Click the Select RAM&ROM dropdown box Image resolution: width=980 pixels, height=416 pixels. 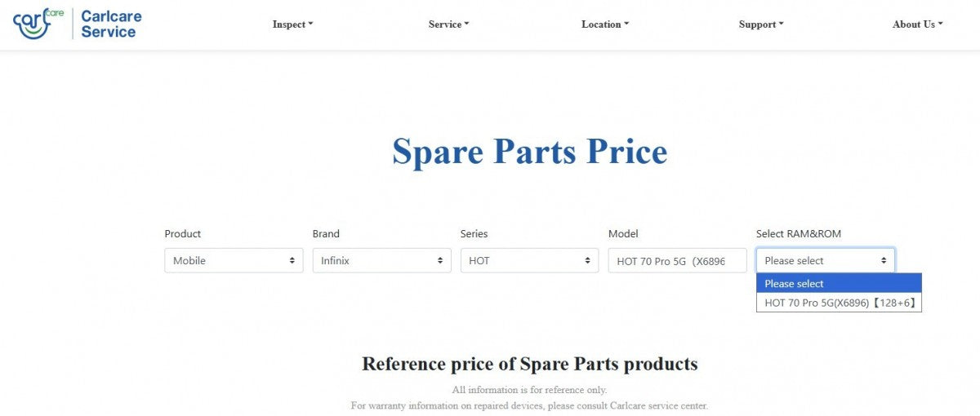pos(825,261)
